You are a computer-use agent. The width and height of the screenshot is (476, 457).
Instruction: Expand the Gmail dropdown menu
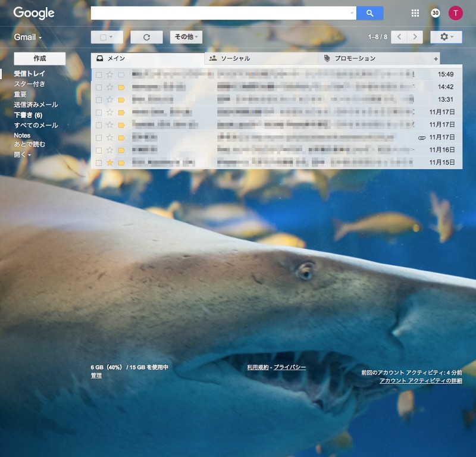click(x=27, y=37)
